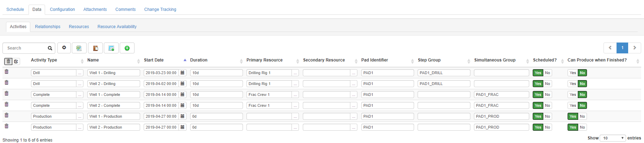The width and height of the screenshot is (644, 143).
Task: Open calendar for Well 1 - Production start date
Action: [x=182, y=116]
